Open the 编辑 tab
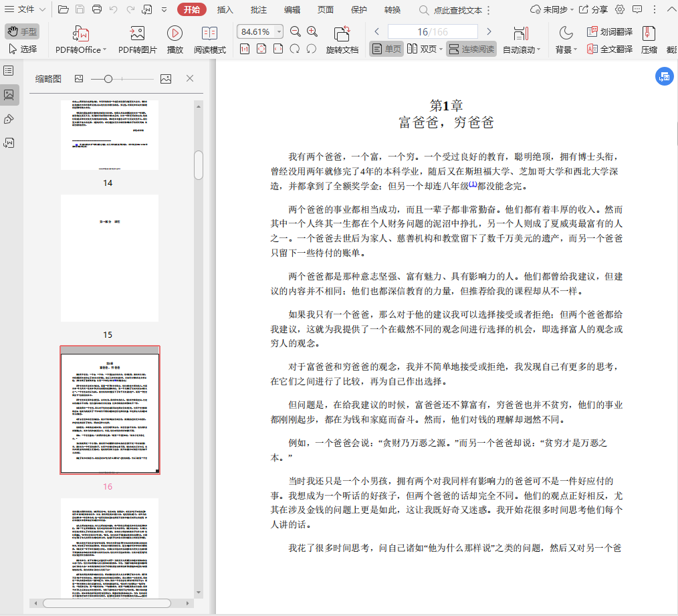 (292, 9)
